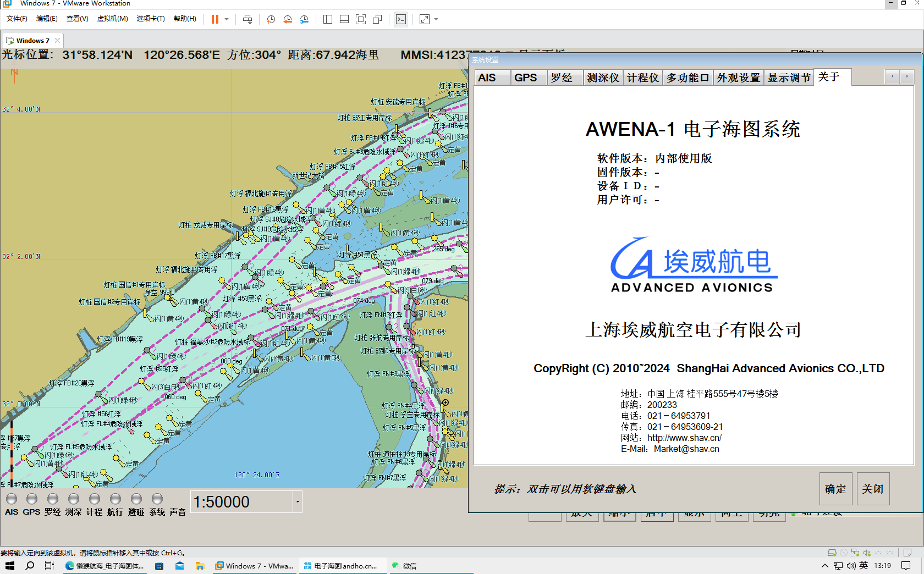924x574 pixels.
Task: Select the 关于 tab
Action: click(832, 77)
